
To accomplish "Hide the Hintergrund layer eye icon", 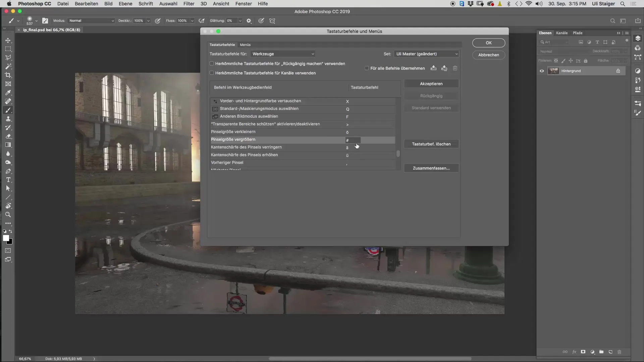I will coord(542,71).
